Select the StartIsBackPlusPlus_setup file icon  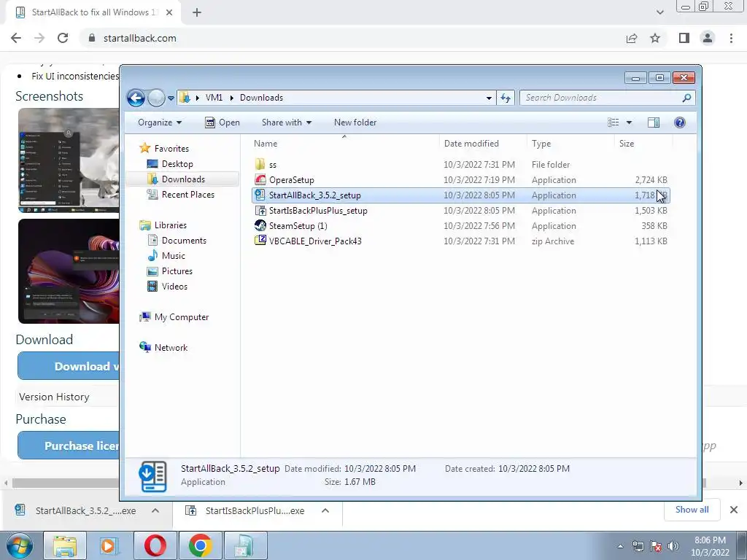tap(260, 210)
